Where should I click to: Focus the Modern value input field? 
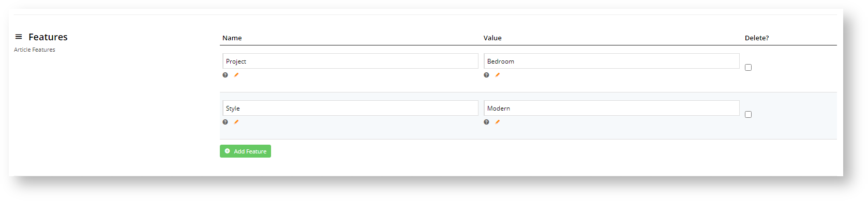click(611, 108)
